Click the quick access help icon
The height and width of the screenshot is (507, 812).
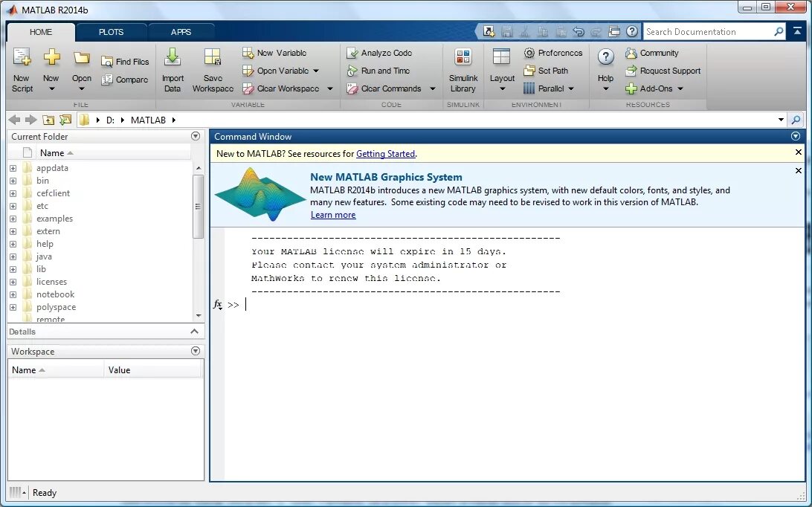[632, 31]
